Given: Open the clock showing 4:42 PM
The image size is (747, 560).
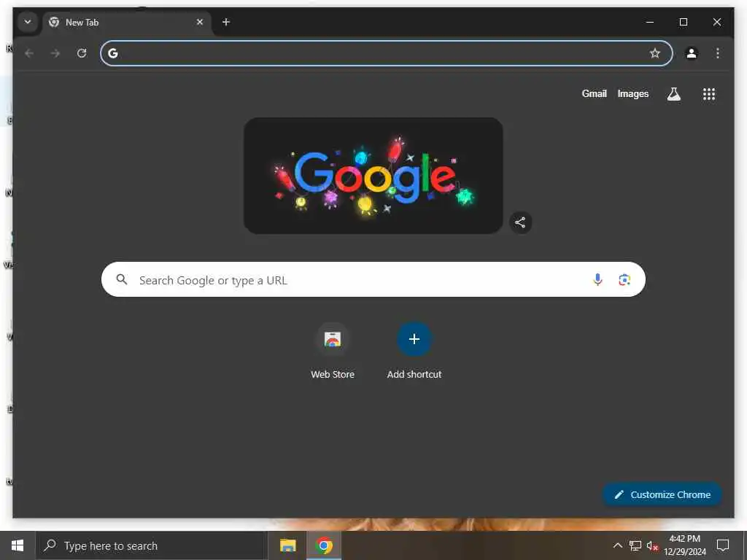Looking at the screenshot, I should point(684,545).
